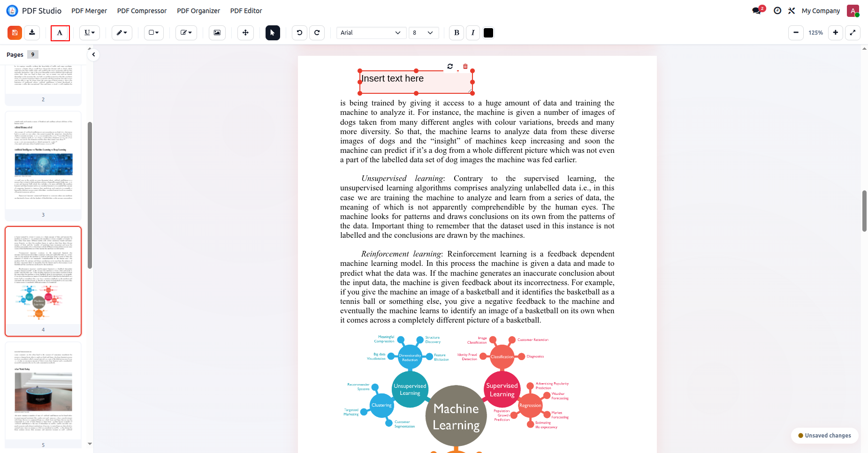Image resolution: width=868 pixels, height=453 pixels.
Task: Click into the 'Insert text here' box
Action: (x=416, y=82)
